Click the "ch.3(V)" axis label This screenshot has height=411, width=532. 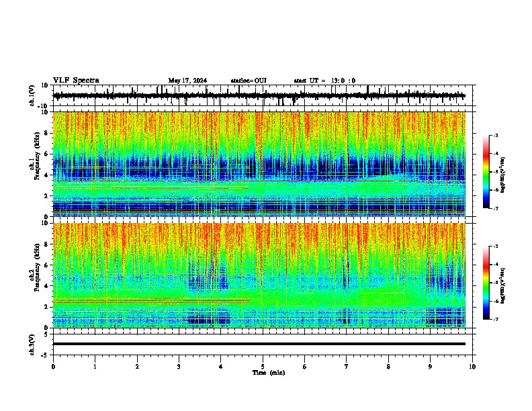coord(32,345)
